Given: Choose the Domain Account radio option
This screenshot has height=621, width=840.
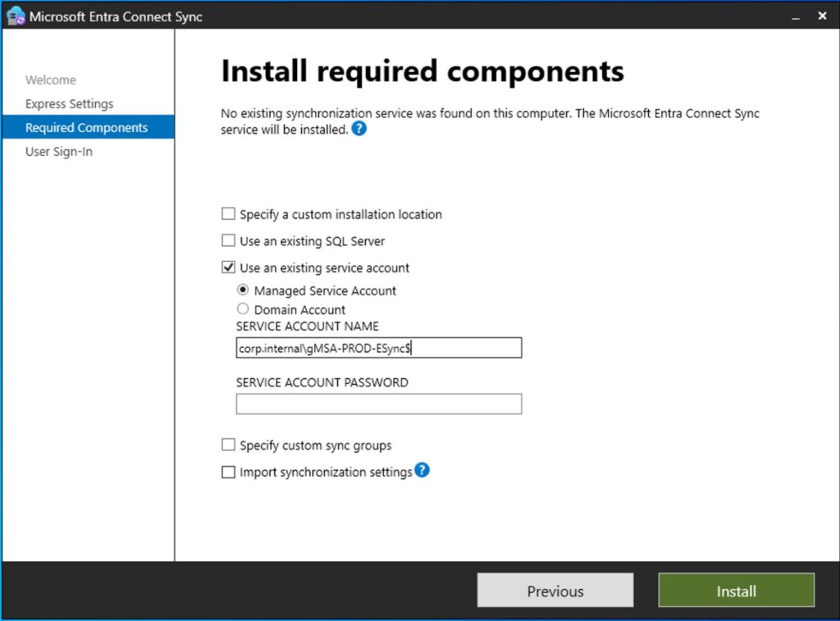Looking at the screenshot, I should coord(243,309).
